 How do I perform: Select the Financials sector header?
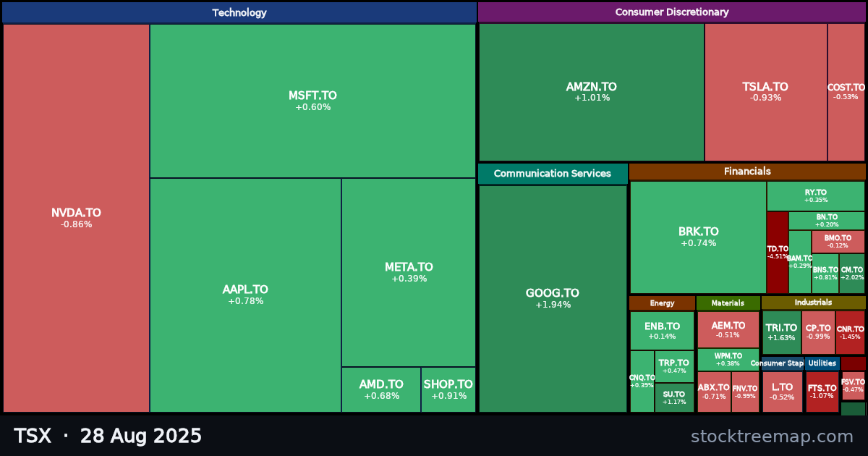click(x=747, y=172)
